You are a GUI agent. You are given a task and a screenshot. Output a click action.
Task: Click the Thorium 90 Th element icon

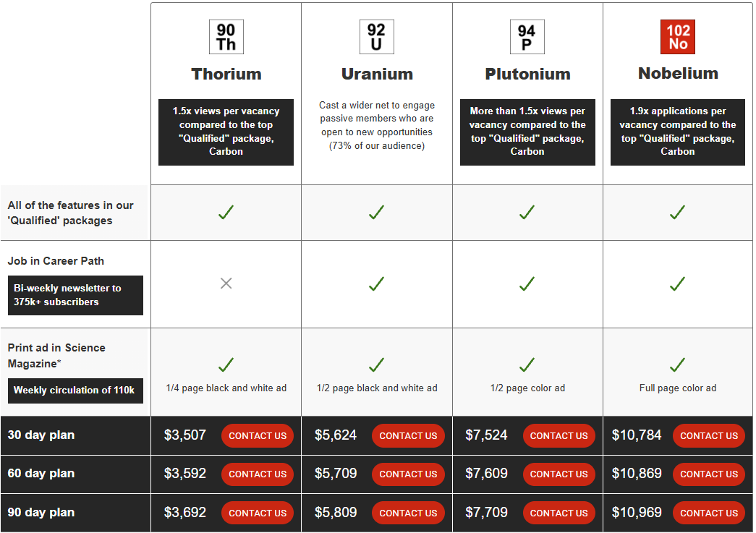point(226,37)
